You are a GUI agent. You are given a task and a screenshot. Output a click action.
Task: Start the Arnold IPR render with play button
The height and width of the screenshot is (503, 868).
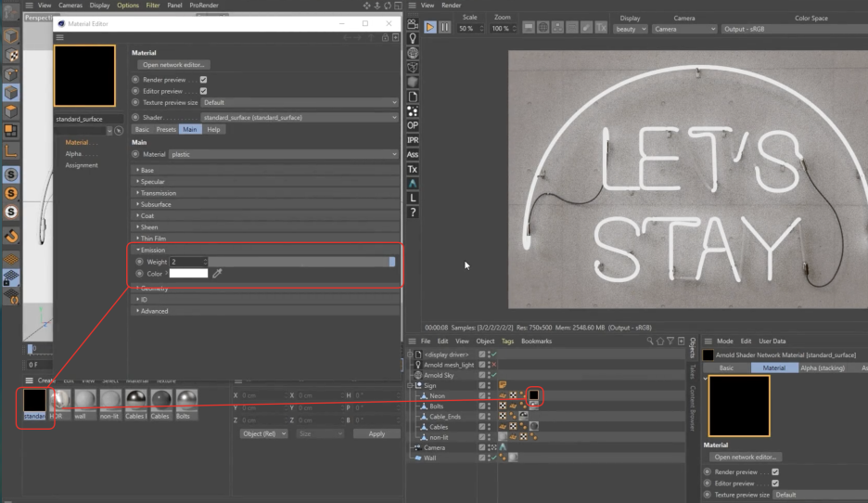430,27
